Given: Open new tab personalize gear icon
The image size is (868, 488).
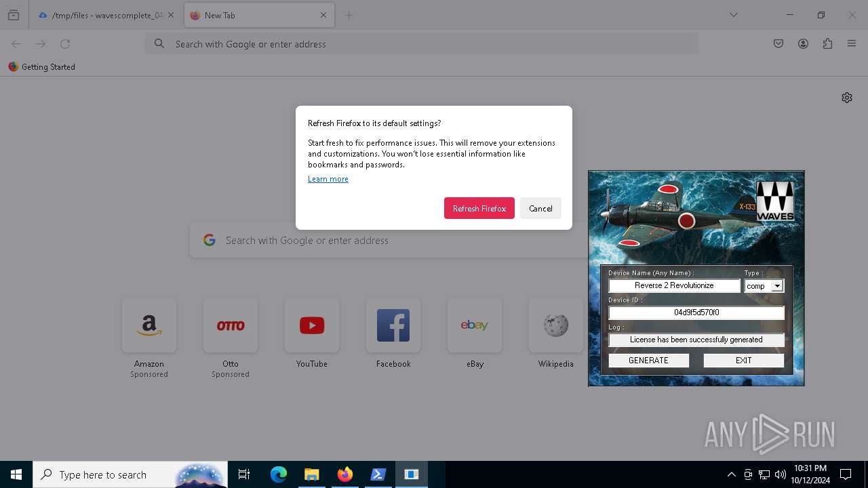Looking at the screenshot, I should [847, 98].
